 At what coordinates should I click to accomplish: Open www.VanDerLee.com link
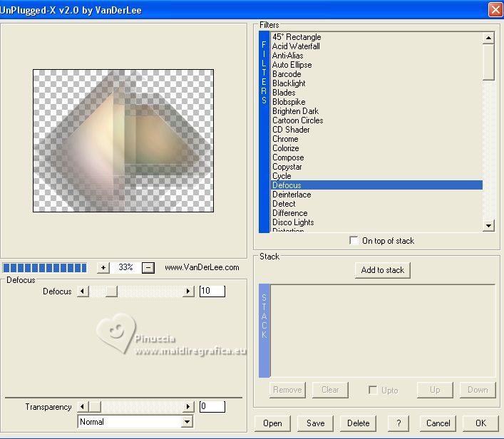tap(202, 267)
